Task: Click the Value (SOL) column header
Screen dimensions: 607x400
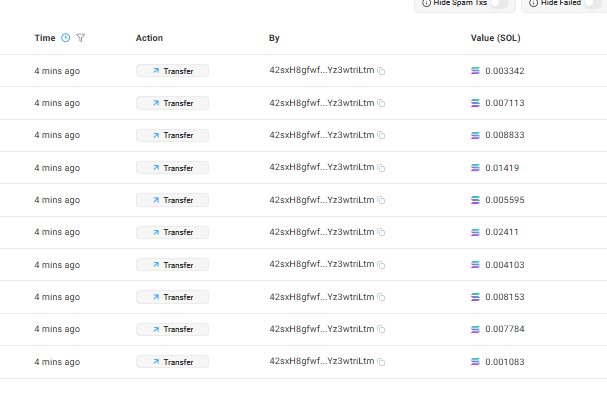Action: pos(496,38)
